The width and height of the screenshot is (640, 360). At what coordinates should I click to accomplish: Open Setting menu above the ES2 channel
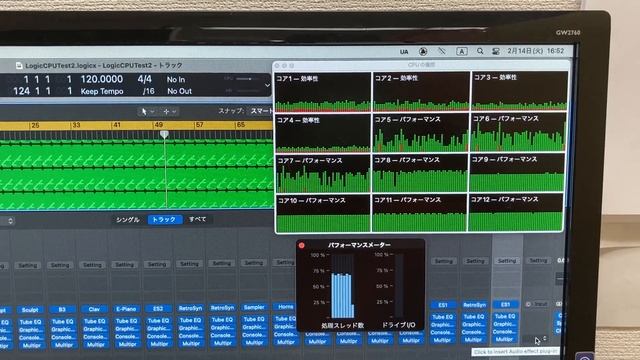[x=157, y=264]
